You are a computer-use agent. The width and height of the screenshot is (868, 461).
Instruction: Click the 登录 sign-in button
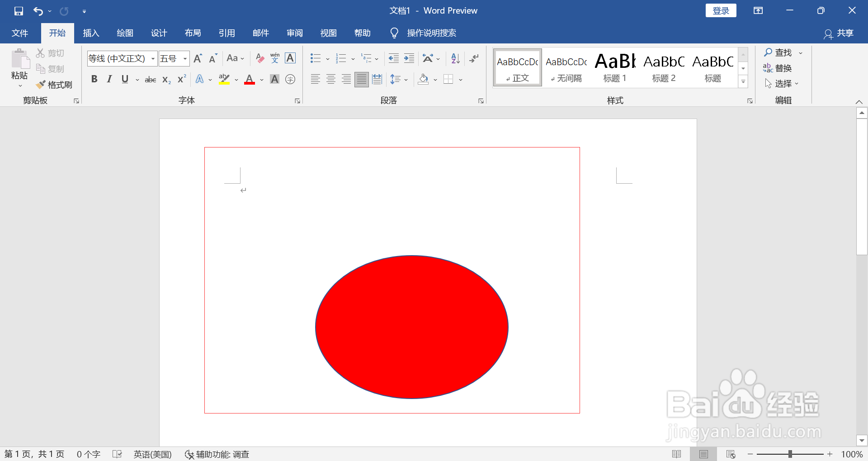pyautogui.click(x=721, y=11)
